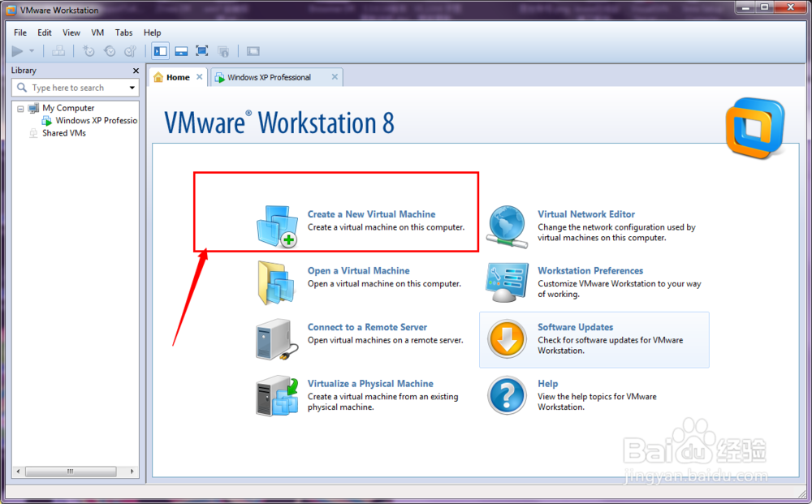The image size is (812, 504).
Task: Close the Windows XP Professional tab
Action: (x=335, y=76)
